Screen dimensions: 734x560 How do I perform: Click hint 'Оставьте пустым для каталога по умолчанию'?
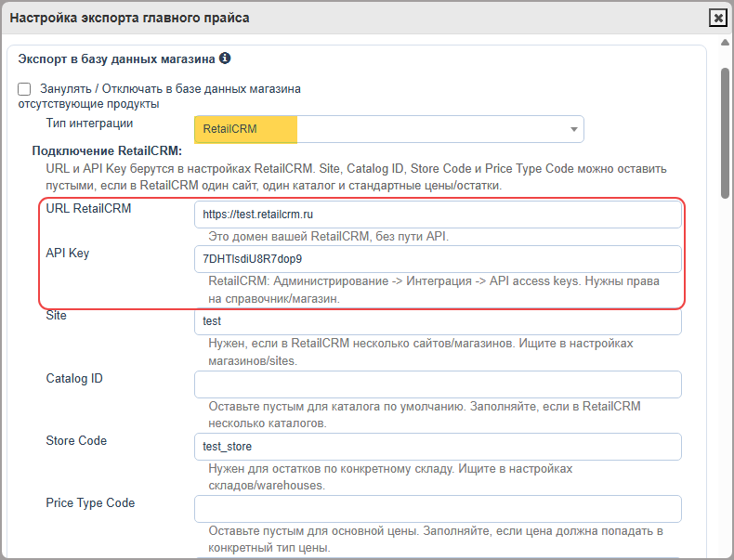click(x=424, y=415)
